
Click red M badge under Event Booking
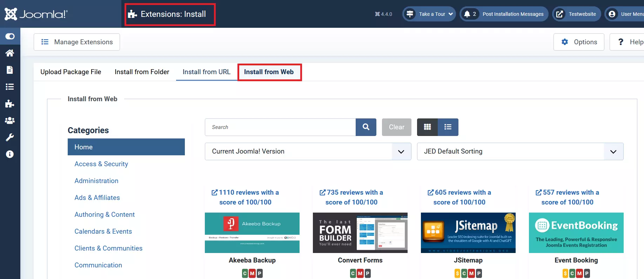point(580,273)
